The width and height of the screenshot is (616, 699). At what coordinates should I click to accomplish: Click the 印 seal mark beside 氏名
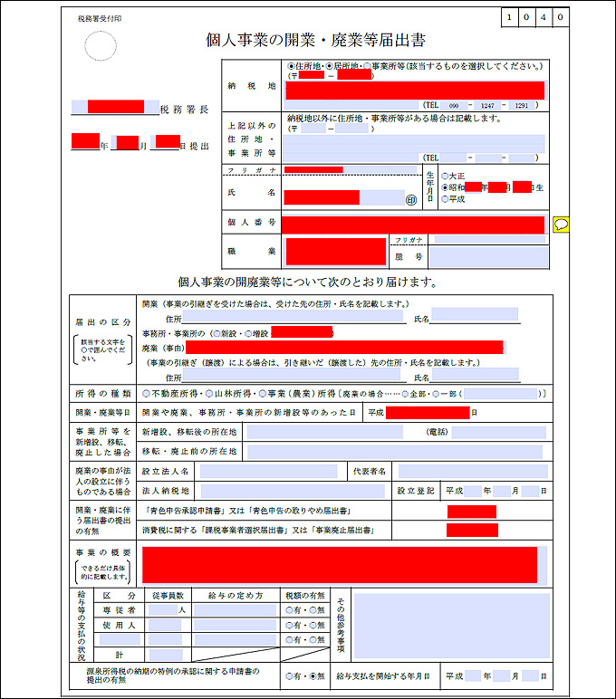[x=411, y=200]
